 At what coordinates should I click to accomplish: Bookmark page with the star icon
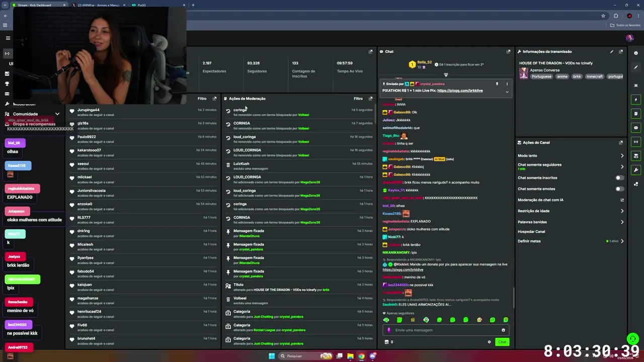click(603, 16)
